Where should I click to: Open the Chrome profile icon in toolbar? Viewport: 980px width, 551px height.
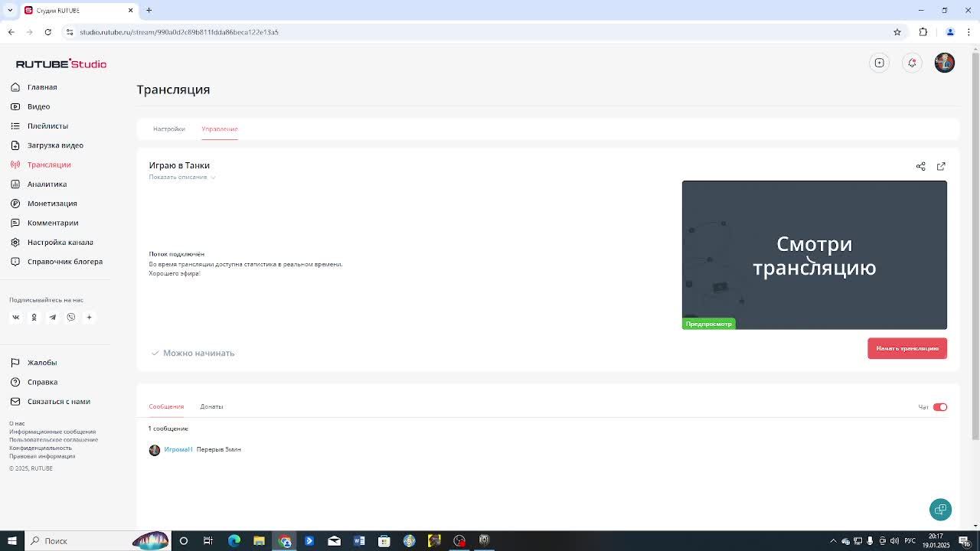pyautogui.click(x=950, y=32)
